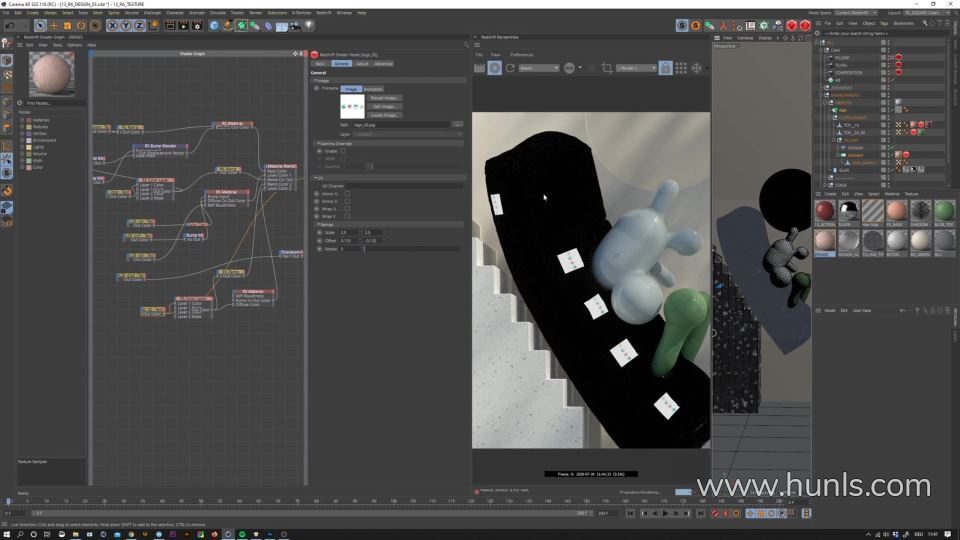Click the Render to Picture Viewer icon
Viewport: 960px width, 540px height.
coord(183,26)
